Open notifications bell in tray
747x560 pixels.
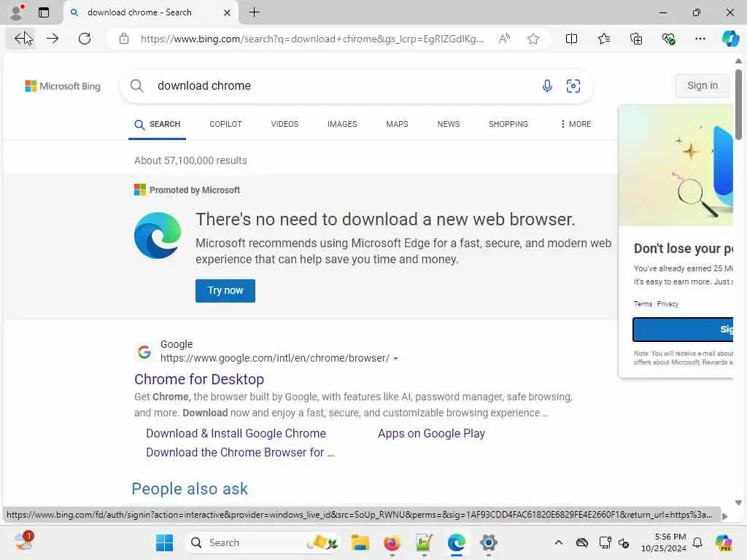pyautogui.click(x=697, y=542)
